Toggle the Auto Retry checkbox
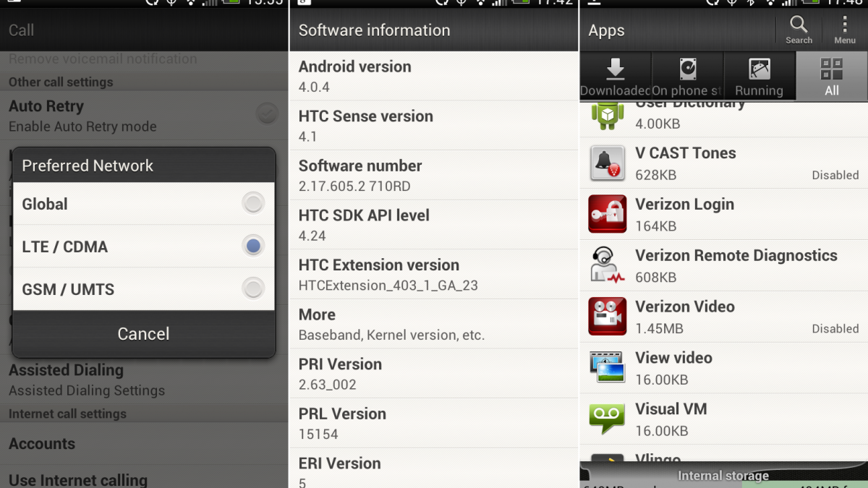Viewport: 868px width, 488px height. (x=267, y=114)
